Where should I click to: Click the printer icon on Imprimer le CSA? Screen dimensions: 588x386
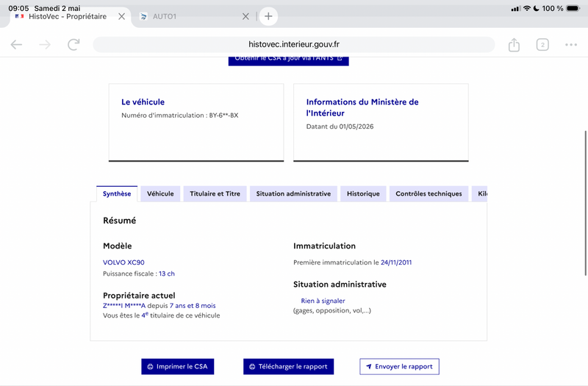pos(151,366)
